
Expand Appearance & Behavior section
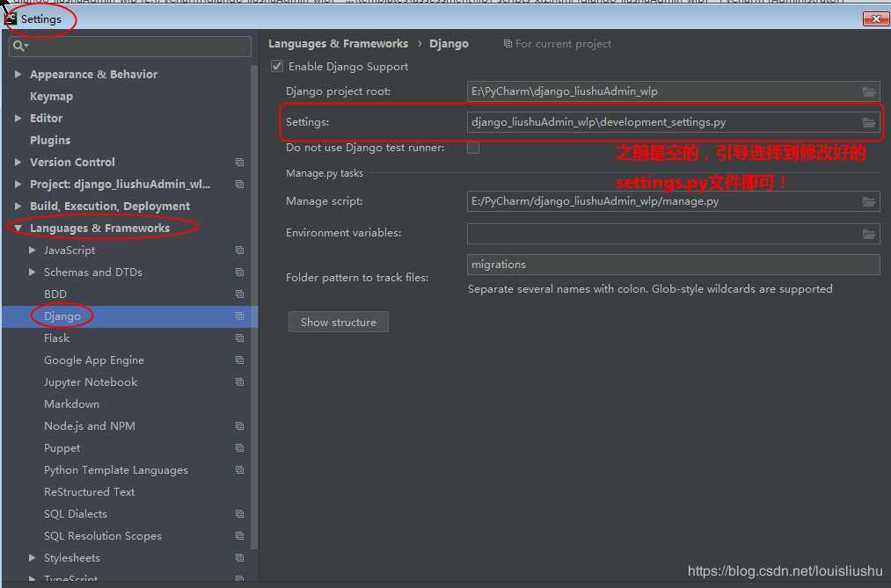(18, 75)
